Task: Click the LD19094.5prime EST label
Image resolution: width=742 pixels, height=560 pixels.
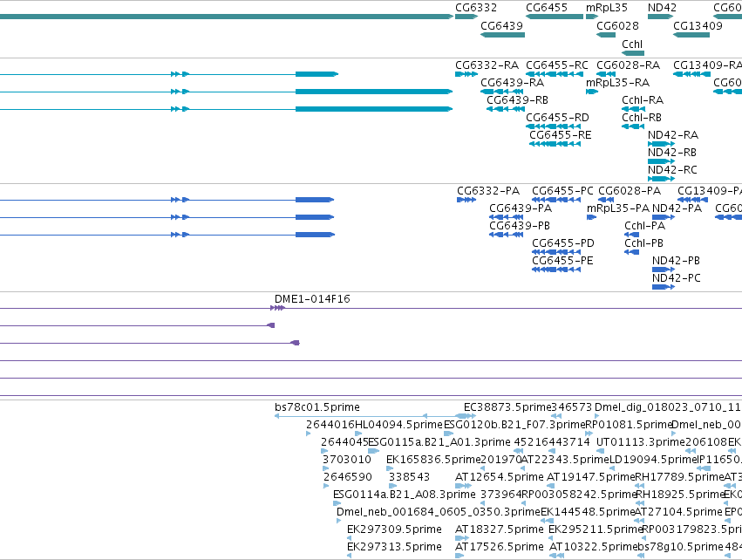Action: click(653, 460)
